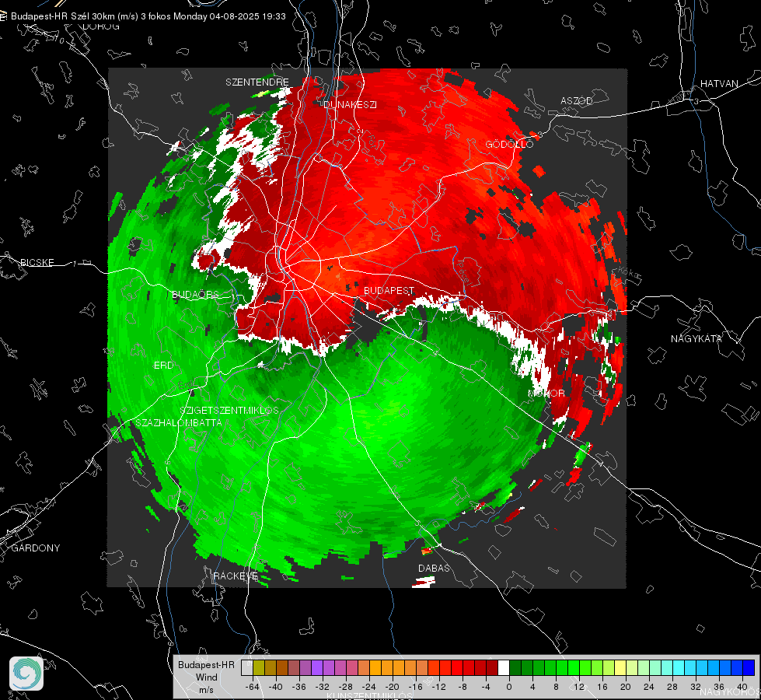This screenshot has width=761, height=700.
Task: Click the DUNAKESZI city label
Action: click(x=350, y=104)
